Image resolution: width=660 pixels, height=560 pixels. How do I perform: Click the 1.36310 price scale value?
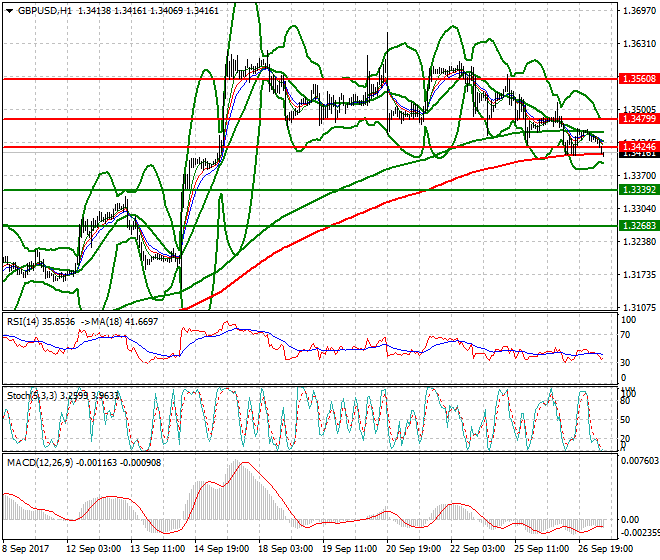click(639, 44)
